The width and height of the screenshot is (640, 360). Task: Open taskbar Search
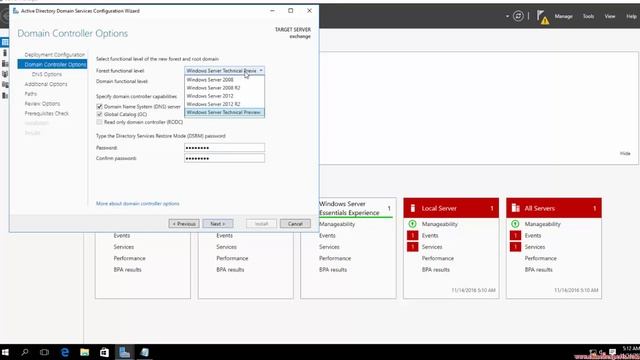pos(25,352)
